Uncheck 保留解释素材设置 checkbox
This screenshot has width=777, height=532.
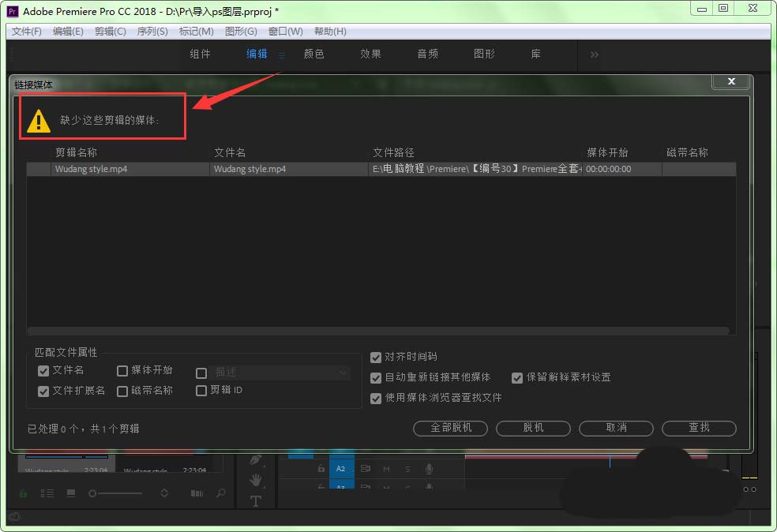[x=517, y=378]
